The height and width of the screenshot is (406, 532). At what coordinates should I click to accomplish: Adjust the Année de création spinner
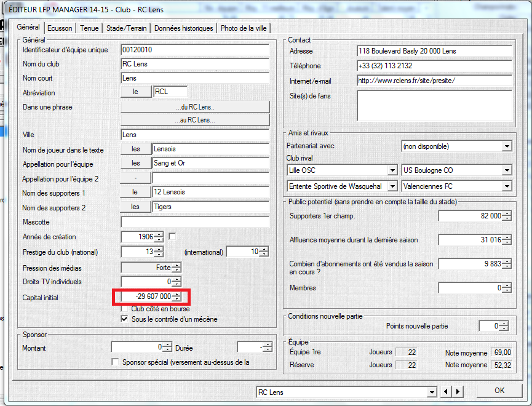point(159,237)
